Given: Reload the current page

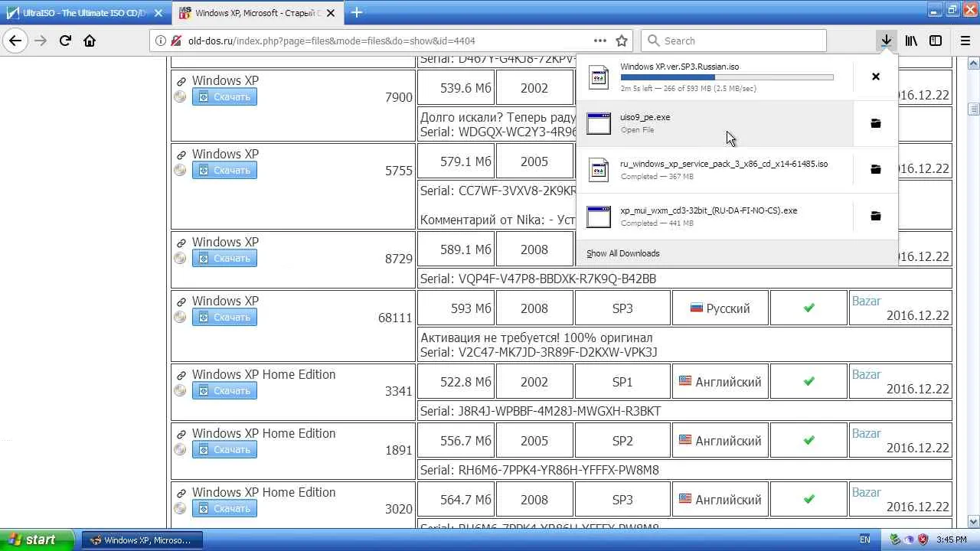Looking at the screenshot, I should (65, 41).
